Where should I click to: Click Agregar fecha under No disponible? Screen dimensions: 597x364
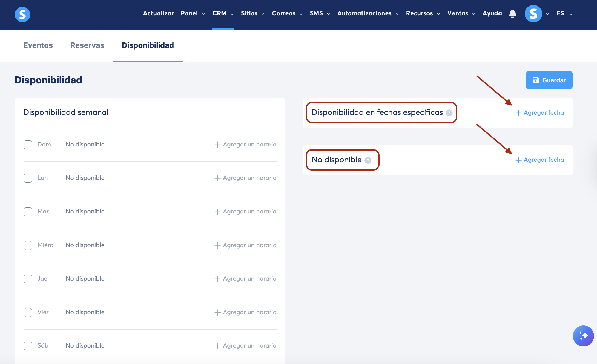(539, 160)
